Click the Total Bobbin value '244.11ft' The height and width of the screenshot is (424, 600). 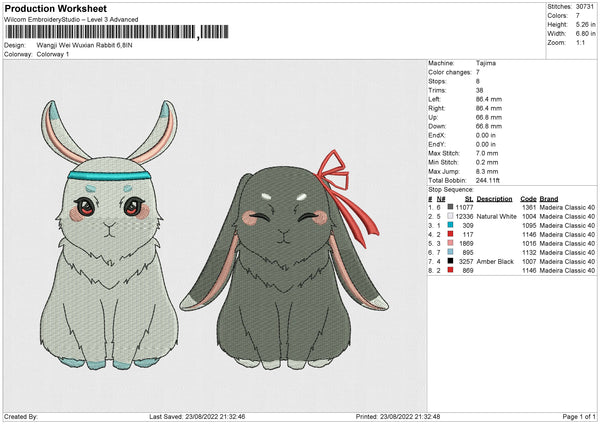[488, 180]
